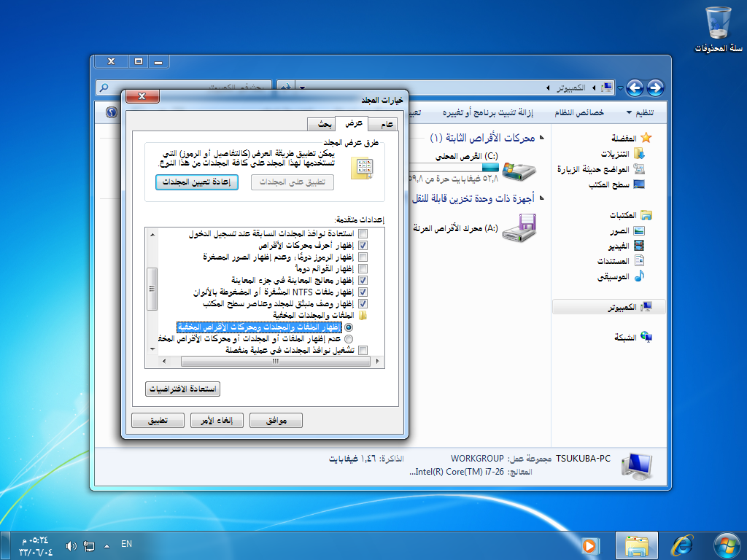Click vertical scrollbar thumb in advanced settings
747x560 pixels.
tap(152, 289)
